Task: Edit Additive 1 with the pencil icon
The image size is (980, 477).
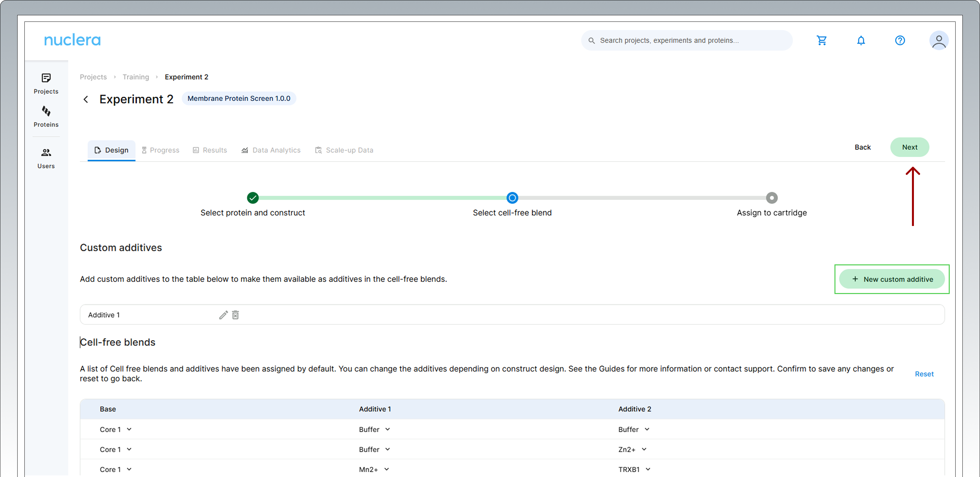Action: point(223,315)
